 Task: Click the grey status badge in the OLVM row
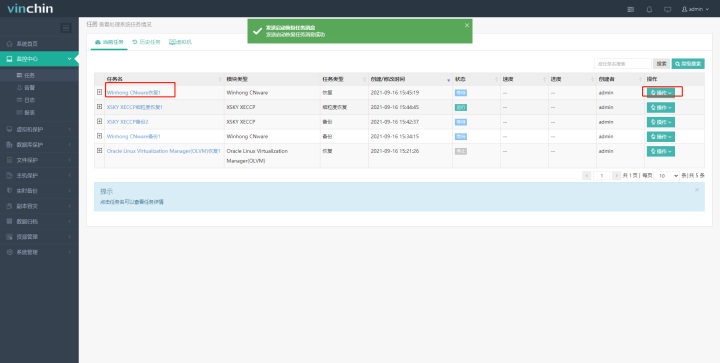[461, 151]
